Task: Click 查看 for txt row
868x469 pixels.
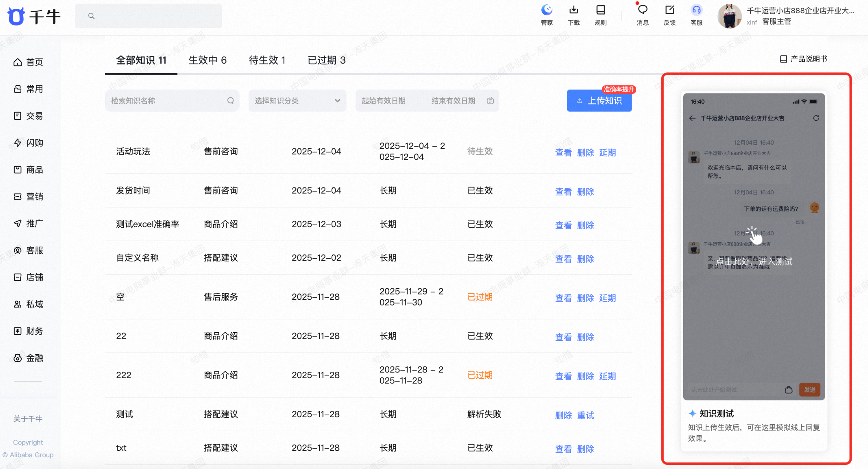Action: [563, 449]
